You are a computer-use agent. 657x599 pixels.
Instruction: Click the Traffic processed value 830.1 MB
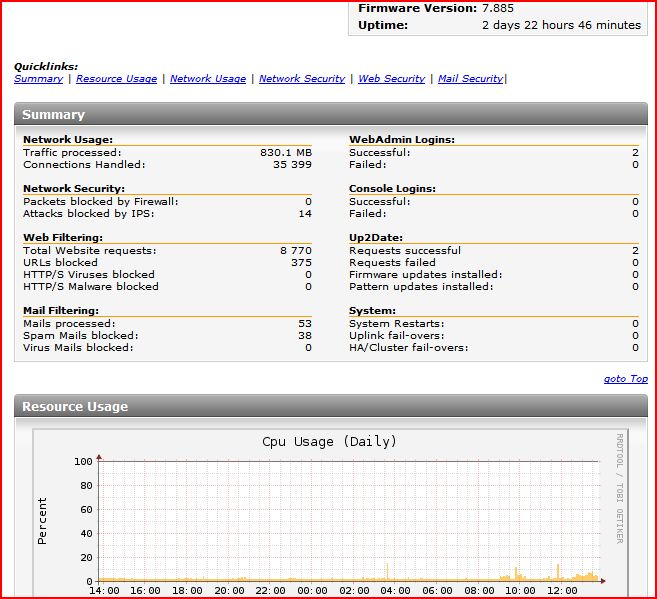tap(286, 152)
